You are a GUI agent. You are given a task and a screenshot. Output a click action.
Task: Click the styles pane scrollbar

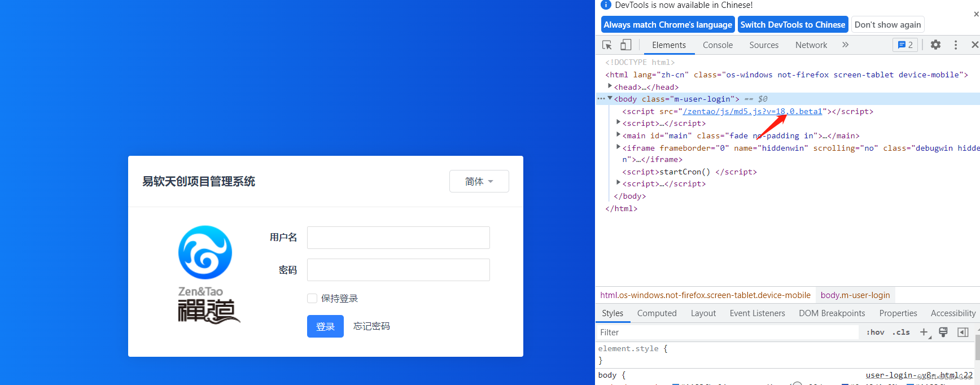(x=977, y=347)
